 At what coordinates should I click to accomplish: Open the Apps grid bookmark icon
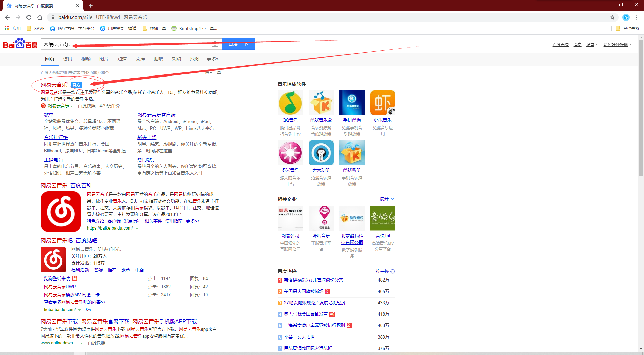(7, 28)
